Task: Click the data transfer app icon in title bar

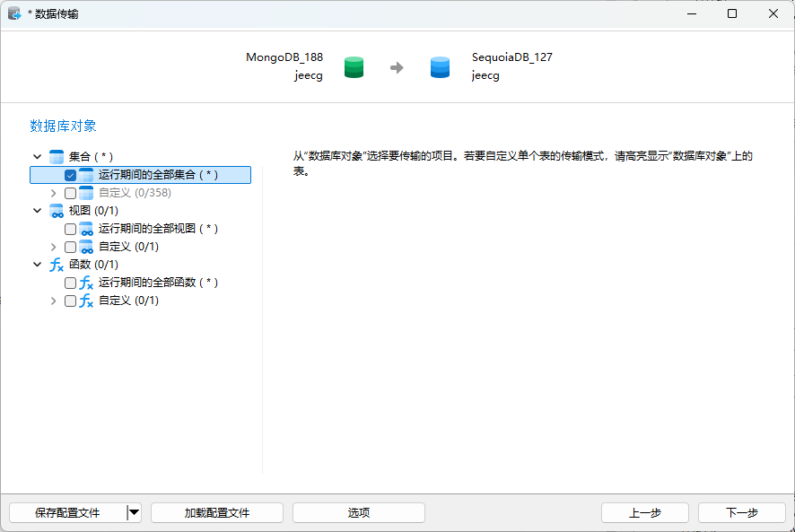Action: [14, 13]
